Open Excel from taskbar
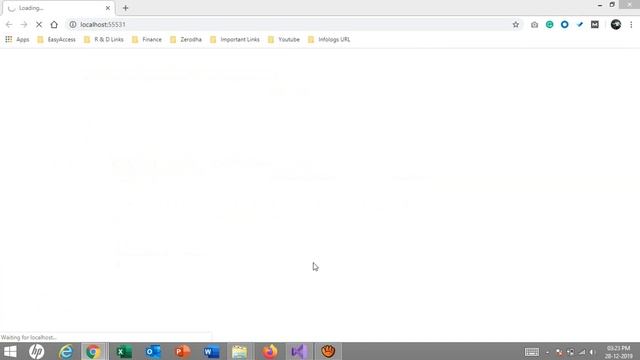 tap(124, 351)
